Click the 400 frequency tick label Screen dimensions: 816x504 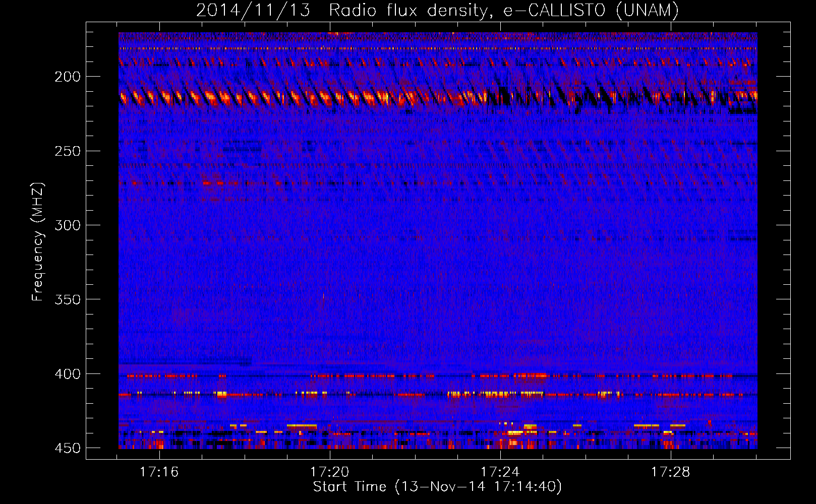67,374
